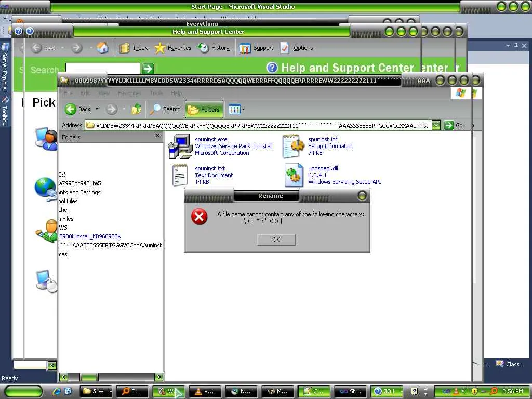Viewport: 532px width, 399px height.
Task: Open the Explorer Favorites menu
Action: click(129, 93)
